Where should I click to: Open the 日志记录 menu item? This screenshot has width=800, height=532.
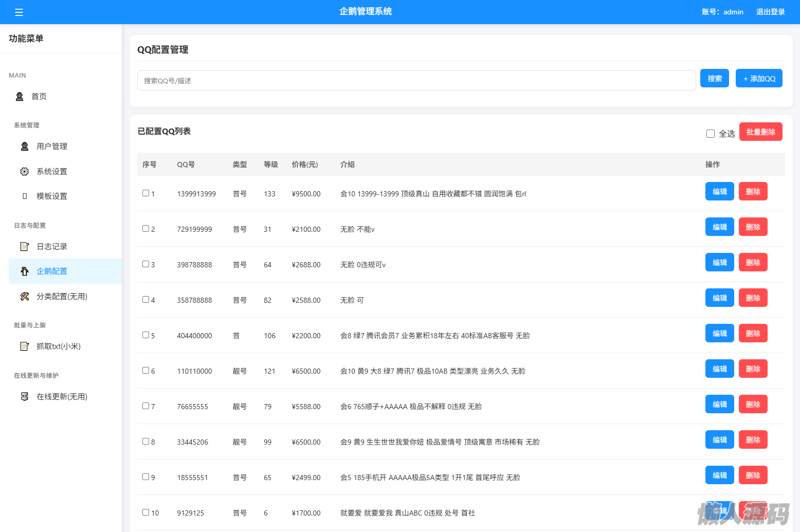[x=52, y=247]
